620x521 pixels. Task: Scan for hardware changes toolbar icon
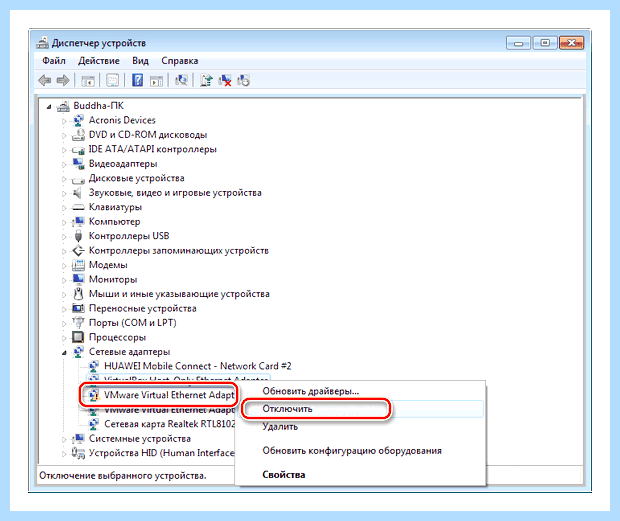click(181, 81)
